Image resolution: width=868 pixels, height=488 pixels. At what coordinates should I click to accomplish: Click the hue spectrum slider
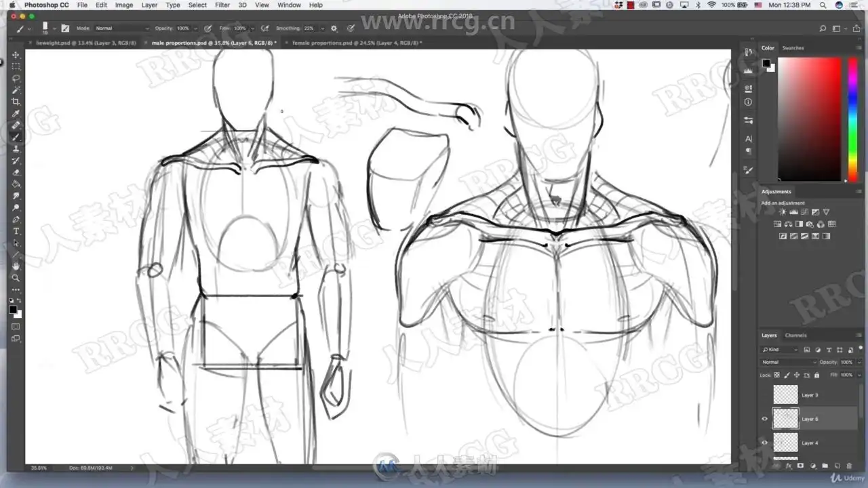tap(853, 119)
